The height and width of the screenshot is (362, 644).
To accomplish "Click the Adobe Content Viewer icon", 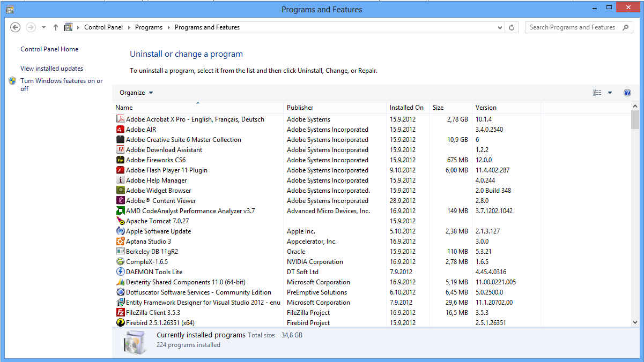I will [x=121, y=201].
